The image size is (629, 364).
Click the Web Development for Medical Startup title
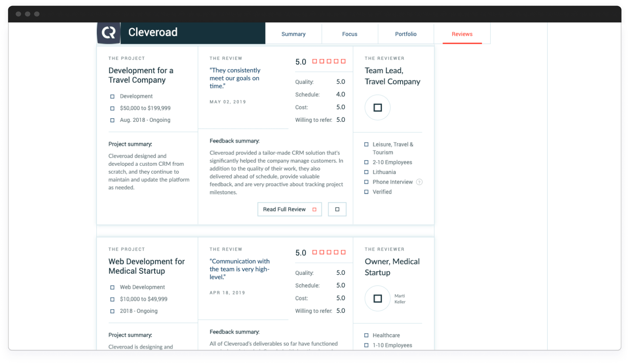pos(146,266)
